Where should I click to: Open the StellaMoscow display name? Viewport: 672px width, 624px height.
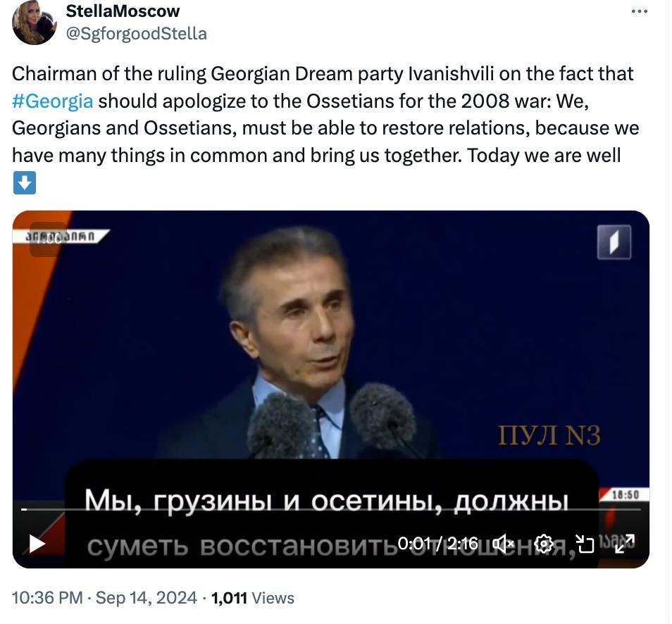123,11
